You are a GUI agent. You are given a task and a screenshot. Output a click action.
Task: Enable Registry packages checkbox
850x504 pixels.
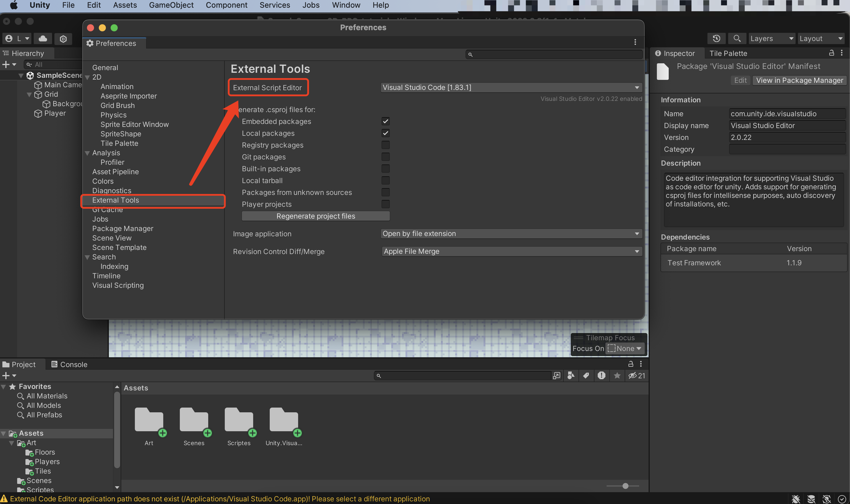385,145
